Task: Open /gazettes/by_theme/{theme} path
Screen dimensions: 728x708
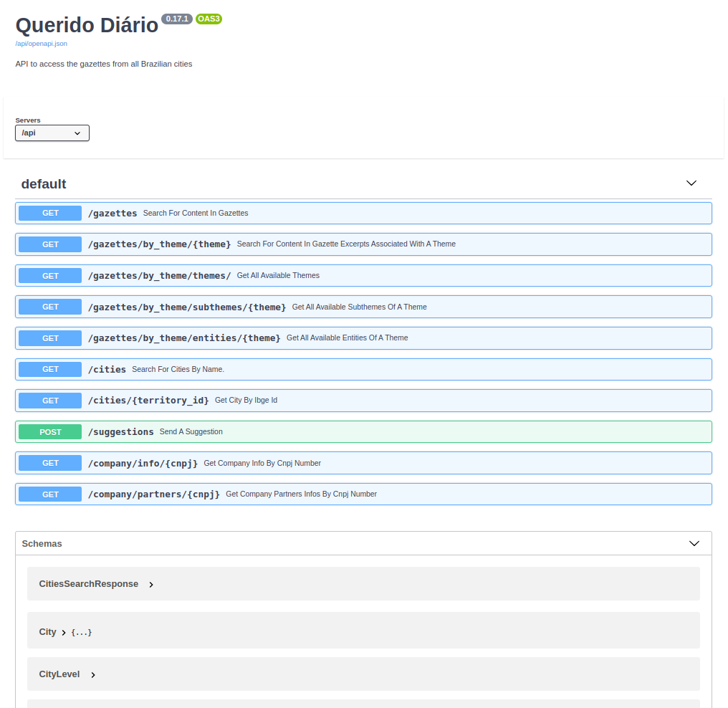Action: (x=159, y=244)
